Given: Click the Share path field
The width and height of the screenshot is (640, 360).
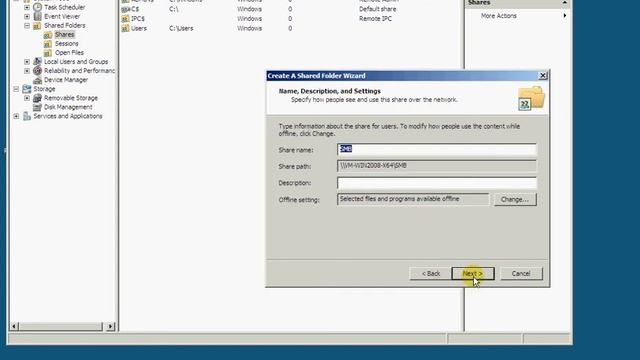Looking at the screenshot, I should coord(437,166).
